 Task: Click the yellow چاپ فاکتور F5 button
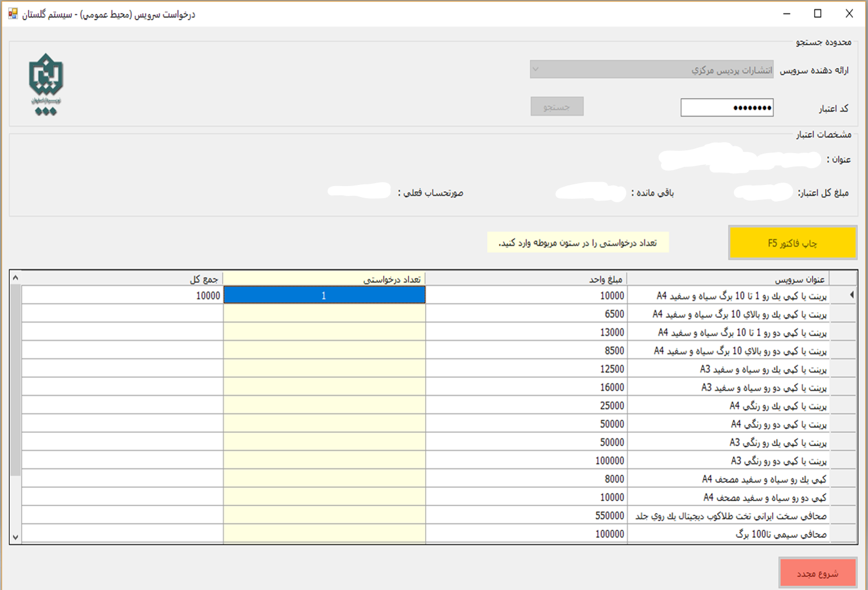point(792,243)
